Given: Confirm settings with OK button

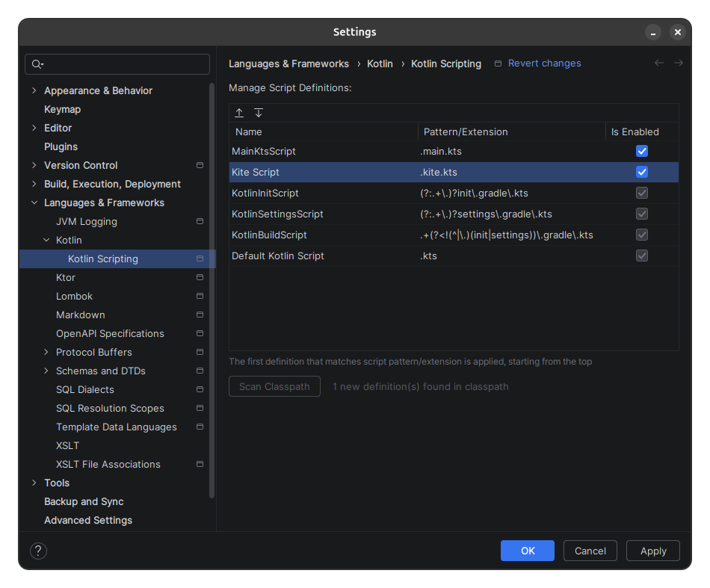Looking at the screenshot, I should point(528,551).
